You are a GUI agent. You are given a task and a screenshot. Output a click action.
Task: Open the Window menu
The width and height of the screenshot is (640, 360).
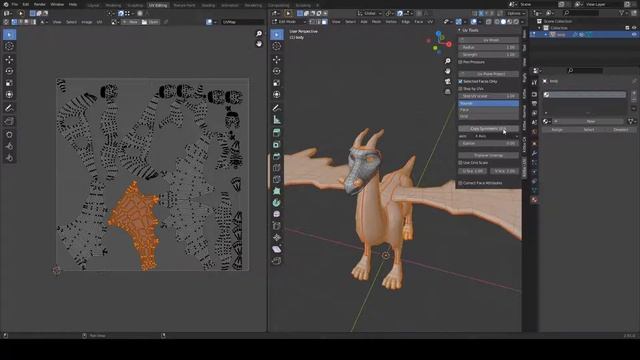(57, 4)
